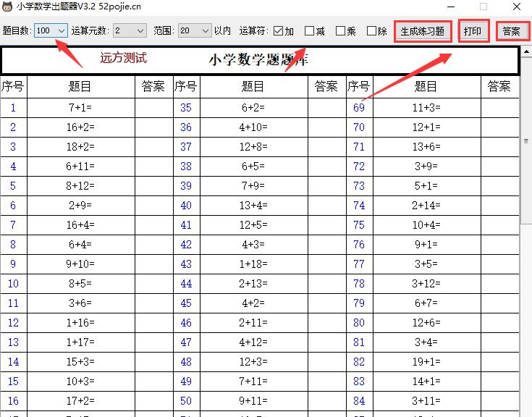Click the answer cell beside 16+2=
Screen dimensions: 532x417
(x=153, y=127)
